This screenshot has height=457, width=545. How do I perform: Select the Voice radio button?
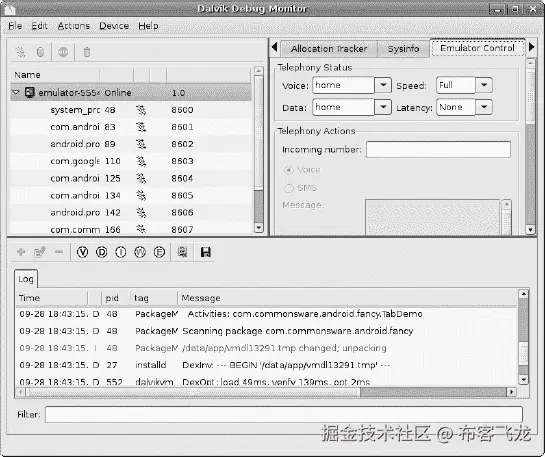pyautogui.click(x=289, y=170)
